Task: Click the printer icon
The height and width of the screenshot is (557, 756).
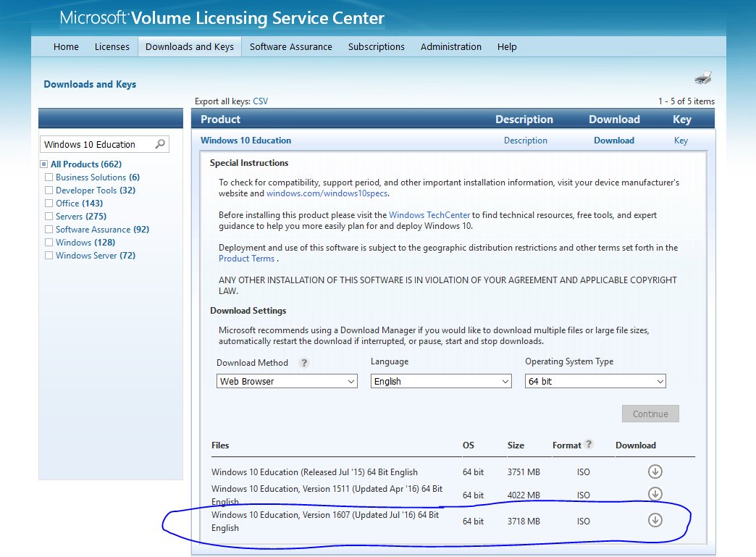Action: (x=703, y=78)
